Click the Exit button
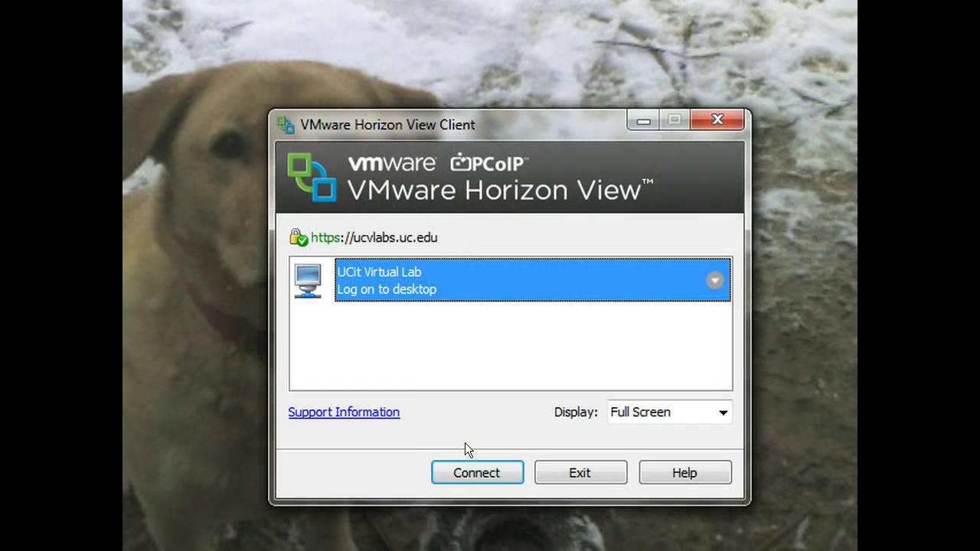This screenshot has width=980, height=551. tap(580, 472)
